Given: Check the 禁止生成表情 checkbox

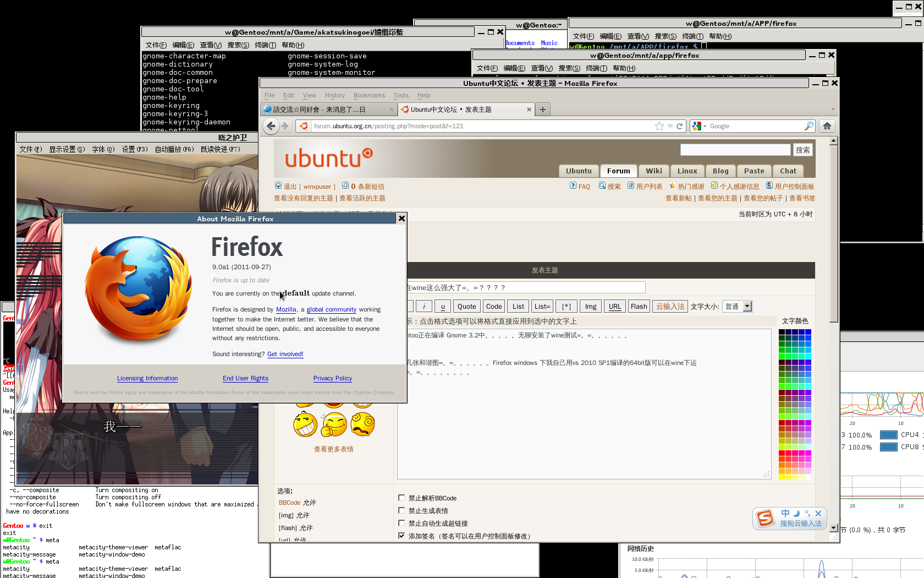Looking at the screenshot, I should [x=402, y=510].
